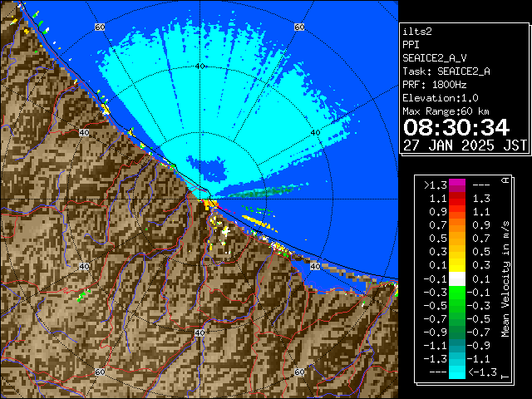Viewport: 532px width, 399px height.
Task: Click the 40 range label south of radar
Action: point(199,332)
